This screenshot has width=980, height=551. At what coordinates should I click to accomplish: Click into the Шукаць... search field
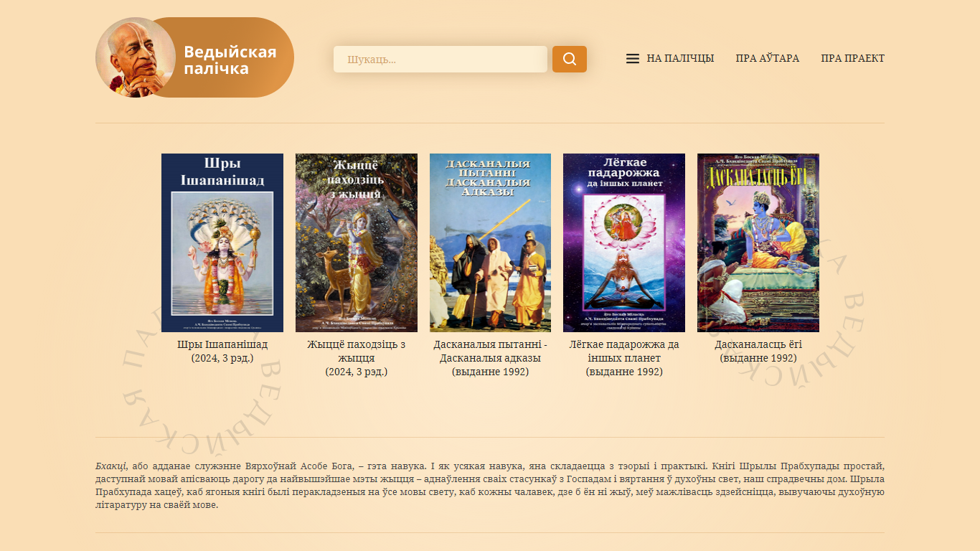pos(440,59)
